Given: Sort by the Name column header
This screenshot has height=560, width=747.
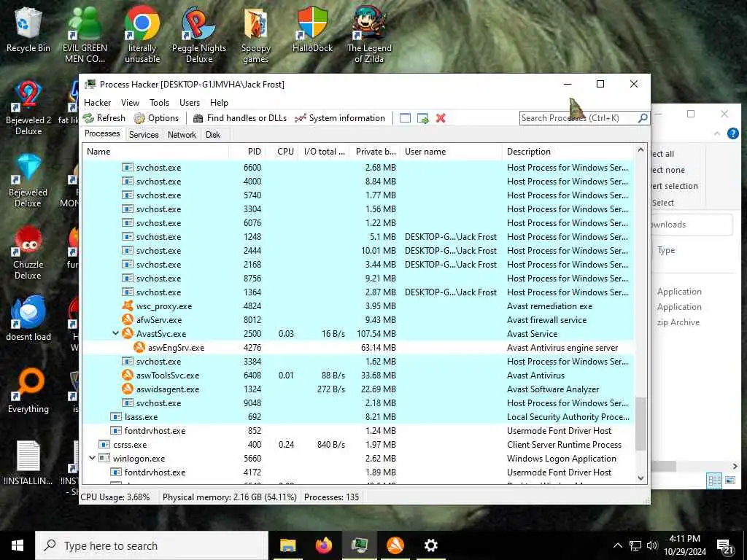Looking at the screenshot, I should point(156,152).
